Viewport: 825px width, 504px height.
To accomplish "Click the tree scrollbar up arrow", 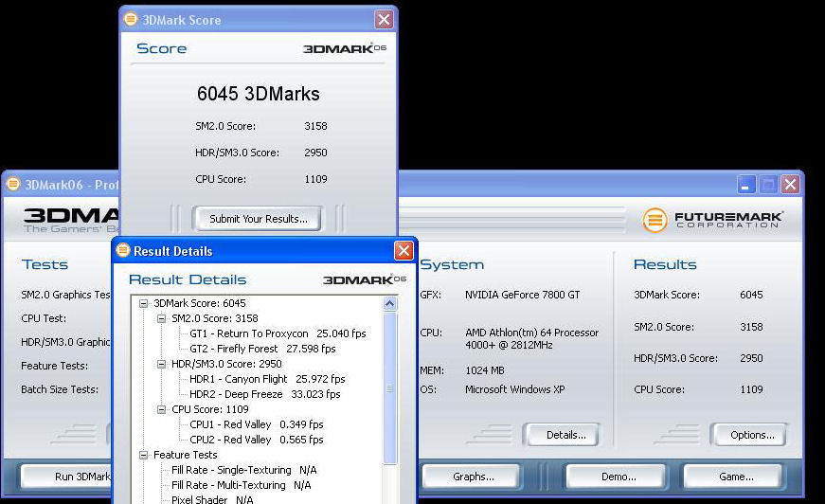I will [390, 303].
